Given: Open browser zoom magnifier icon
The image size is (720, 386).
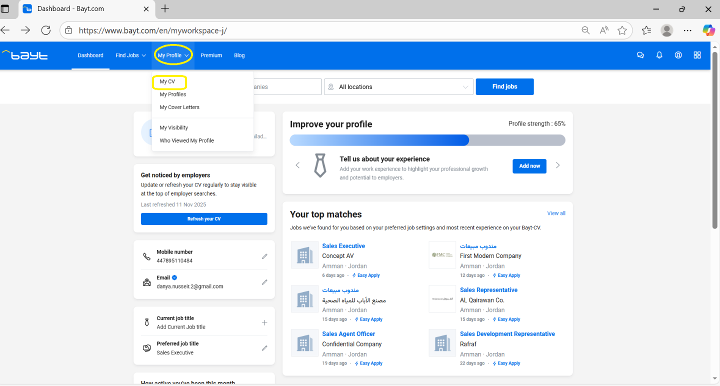Looking at the screenshot, I should pos(585,30).
